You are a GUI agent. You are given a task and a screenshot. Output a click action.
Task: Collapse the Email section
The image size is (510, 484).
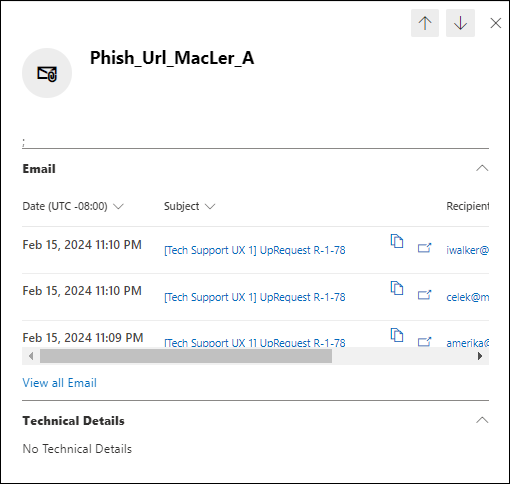[482, 168]
